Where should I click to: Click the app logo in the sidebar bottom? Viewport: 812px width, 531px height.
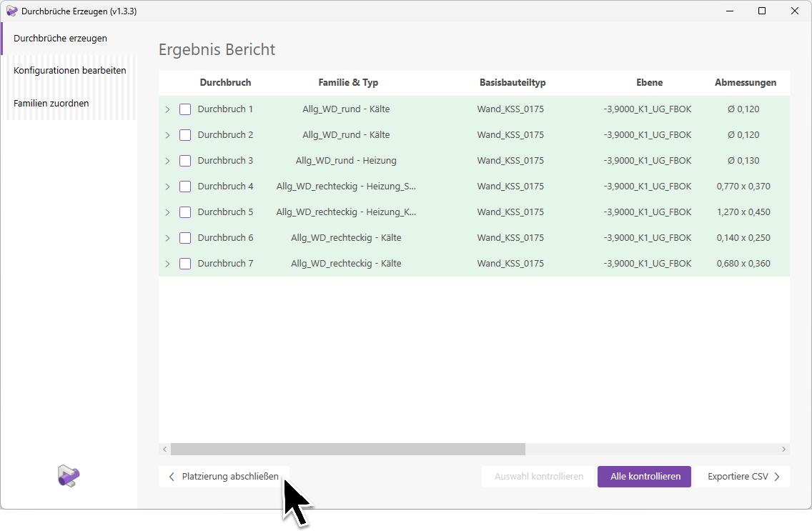[69, 476]
